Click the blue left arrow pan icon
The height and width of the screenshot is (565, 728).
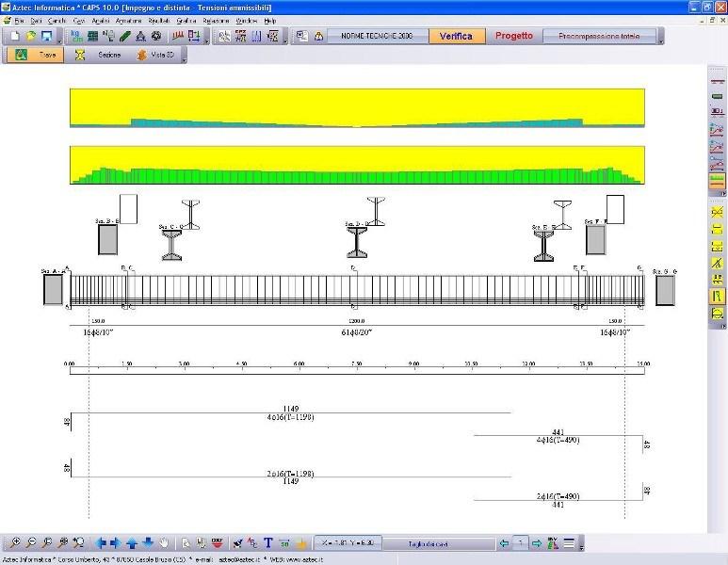point(101,543)
